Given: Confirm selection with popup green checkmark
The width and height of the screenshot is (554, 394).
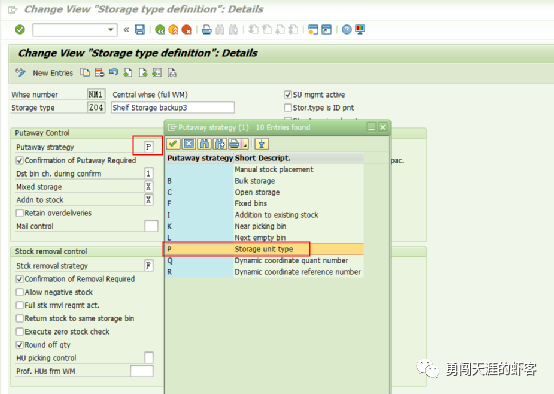Looking at the screenshot, I should click(173, 144).
